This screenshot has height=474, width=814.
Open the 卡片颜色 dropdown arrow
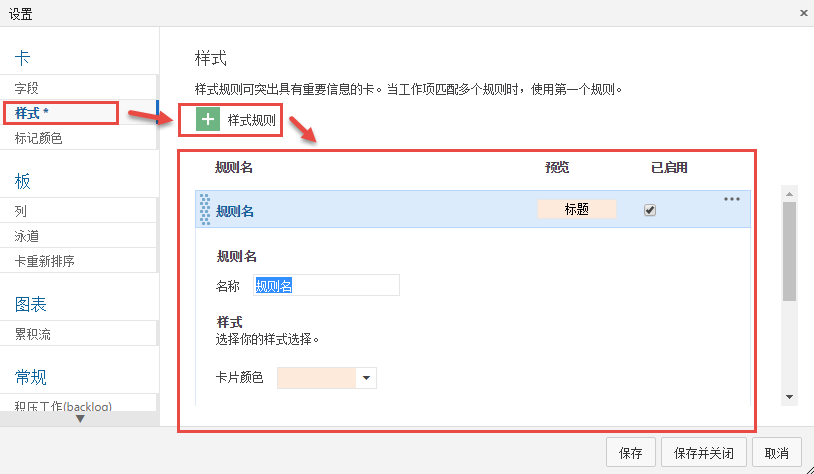pos(366,378)
